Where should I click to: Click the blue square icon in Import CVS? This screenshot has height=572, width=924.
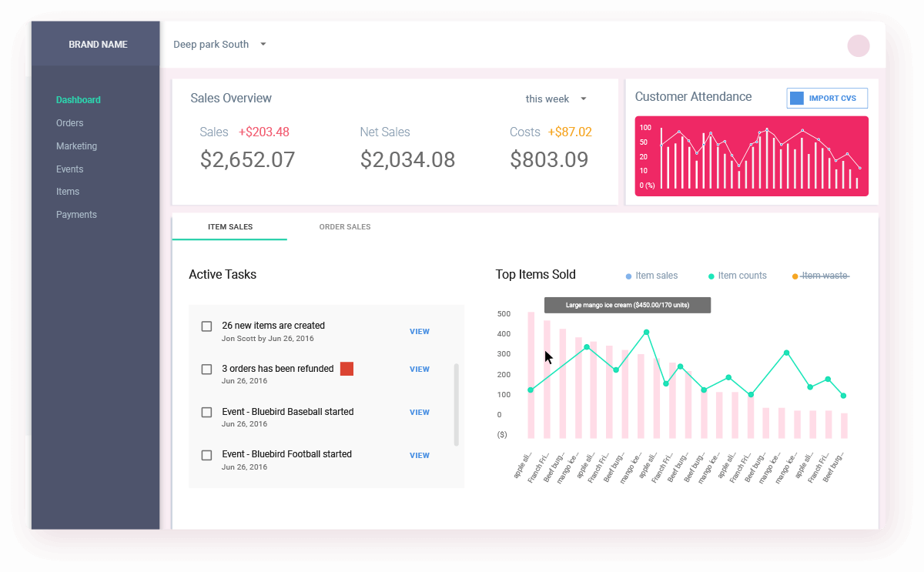click(x=797, y=99)
